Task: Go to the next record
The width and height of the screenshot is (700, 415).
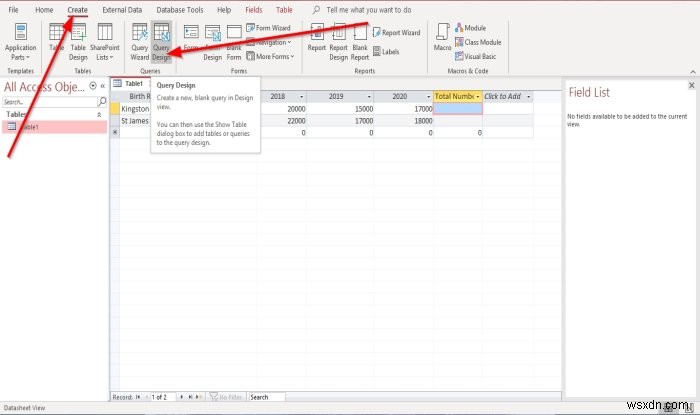Action: coord(181,397)
